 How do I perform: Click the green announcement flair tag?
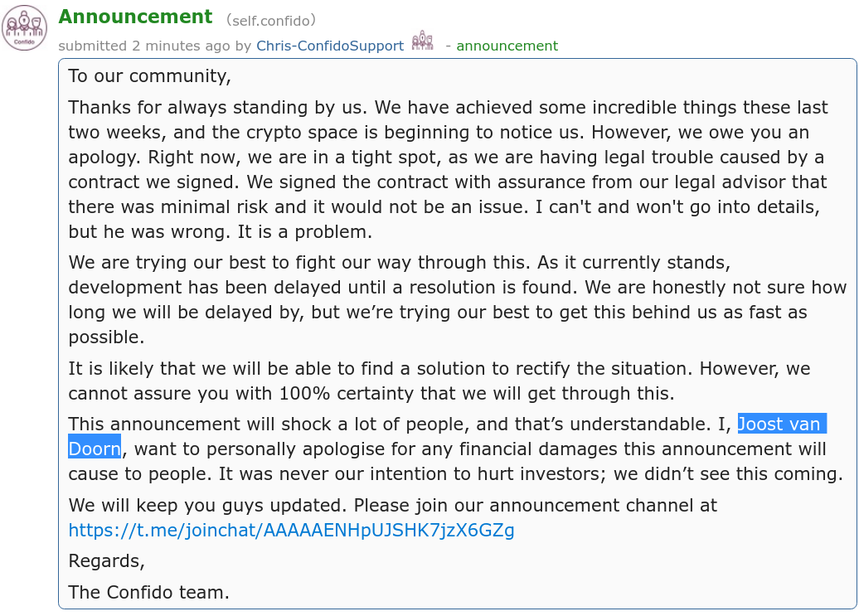507,46
